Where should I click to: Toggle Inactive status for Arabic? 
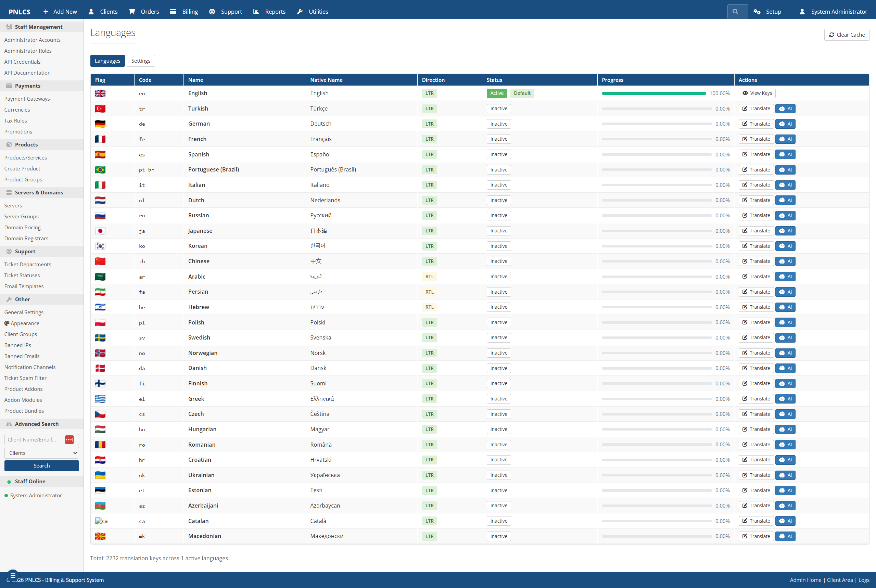tap(498, 277)
